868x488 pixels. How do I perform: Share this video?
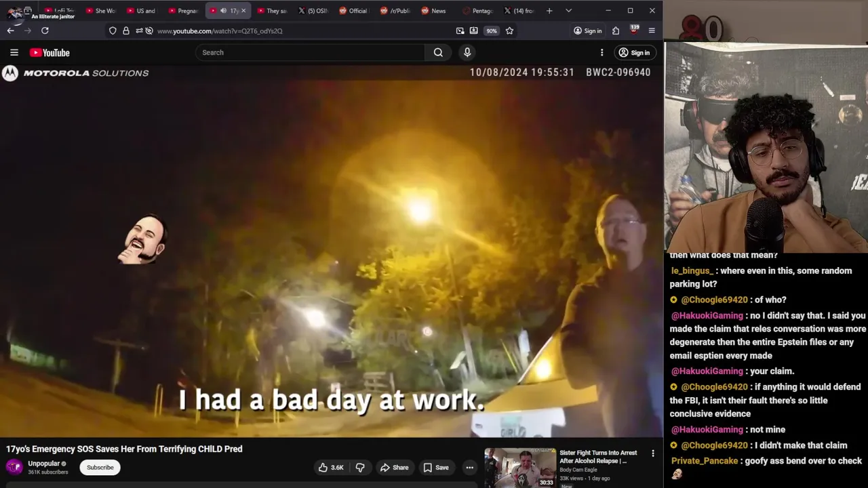click(x=394, y=468)
